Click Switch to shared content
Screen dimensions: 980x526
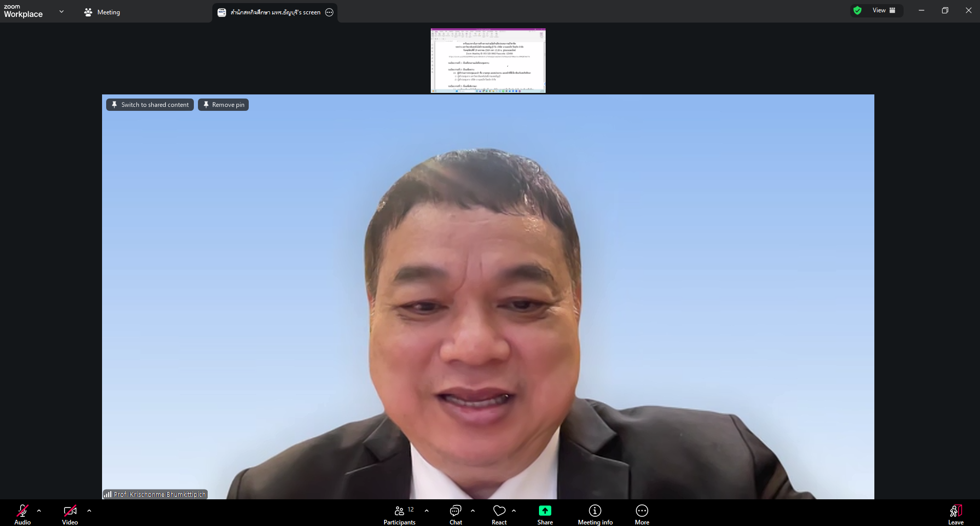tap(149, 104)
